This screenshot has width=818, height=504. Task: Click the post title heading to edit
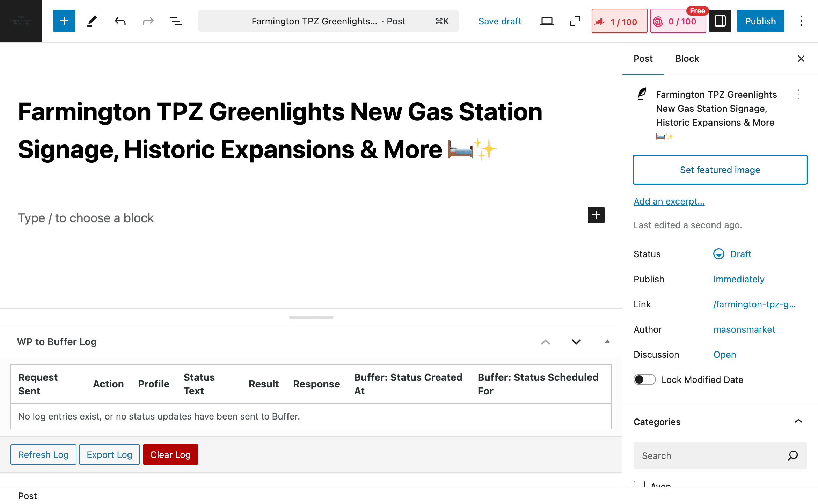(x=280, y=130)
